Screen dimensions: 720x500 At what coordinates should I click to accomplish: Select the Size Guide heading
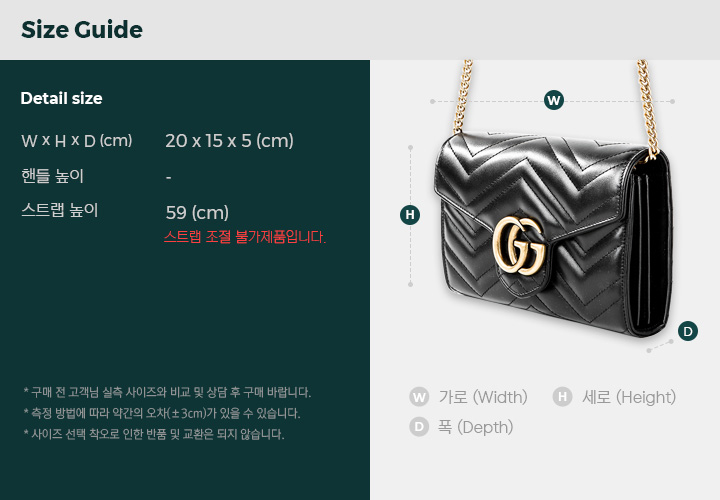click(82, 30)
